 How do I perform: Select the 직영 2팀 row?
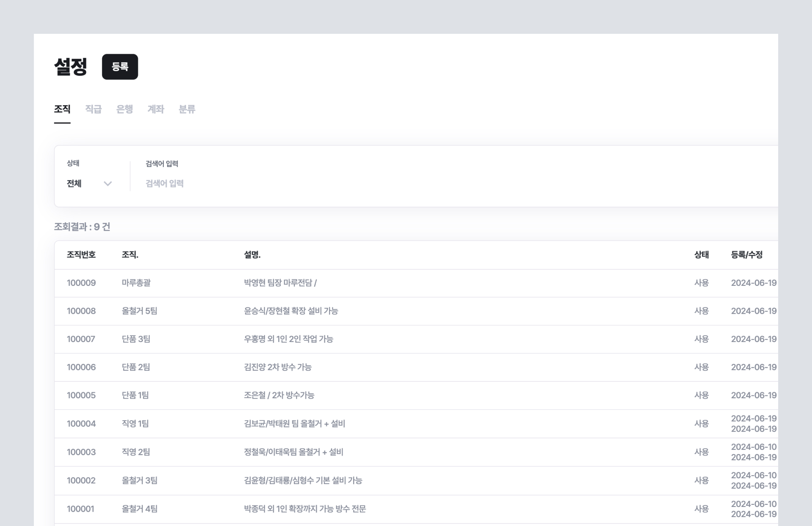point(136,452)
